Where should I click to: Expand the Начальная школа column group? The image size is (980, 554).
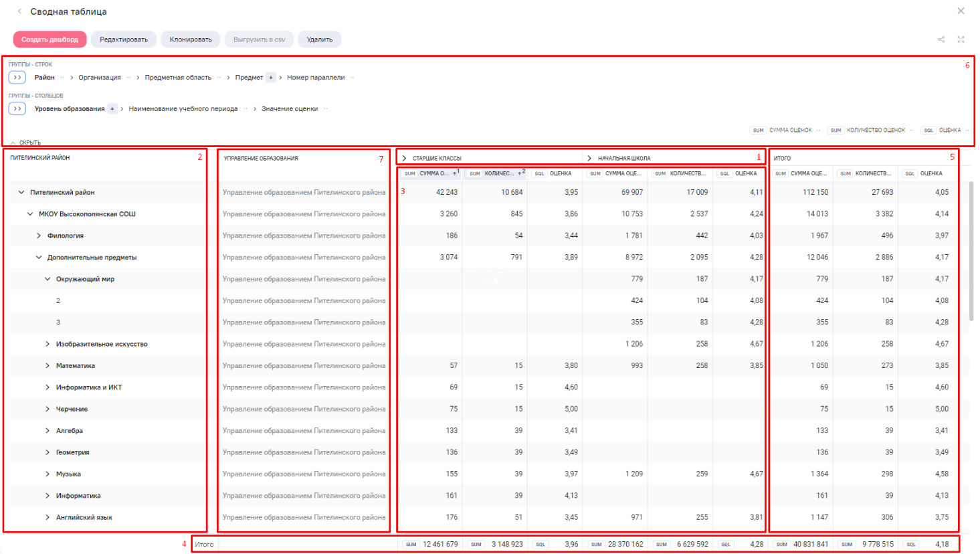coord(589,159)
